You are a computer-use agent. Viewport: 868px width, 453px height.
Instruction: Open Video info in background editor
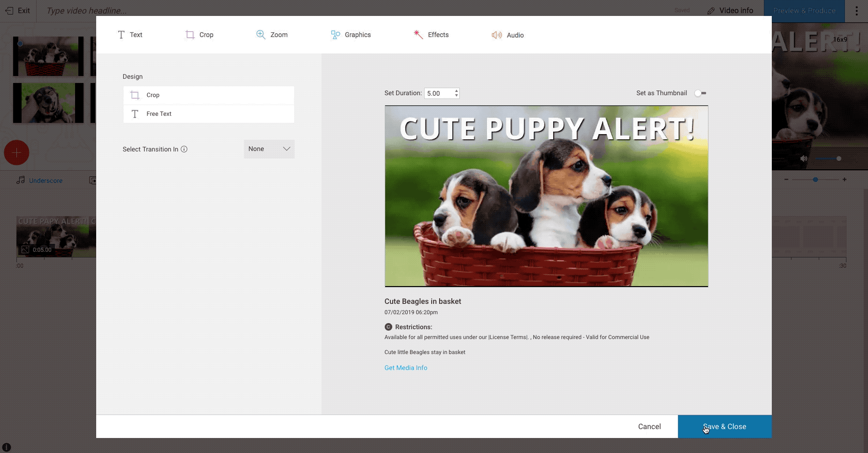pyautogui.click(x=731, y=10)
